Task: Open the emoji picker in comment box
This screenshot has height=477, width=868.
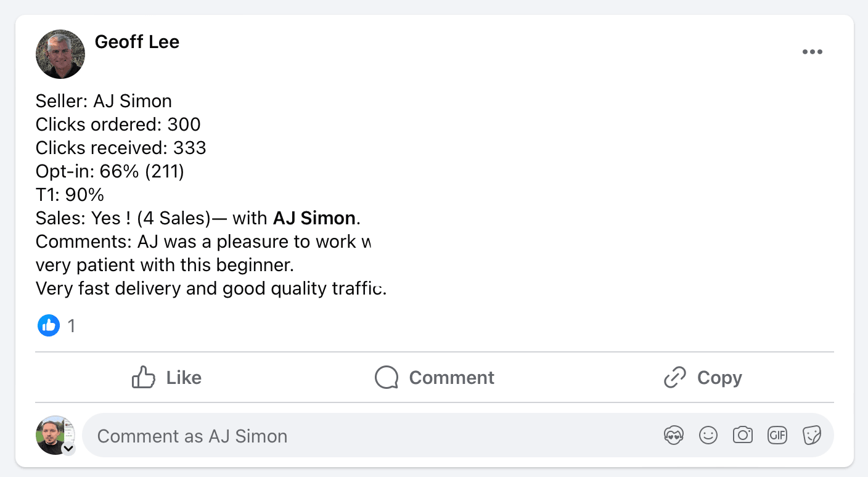Action: (708, 436)
